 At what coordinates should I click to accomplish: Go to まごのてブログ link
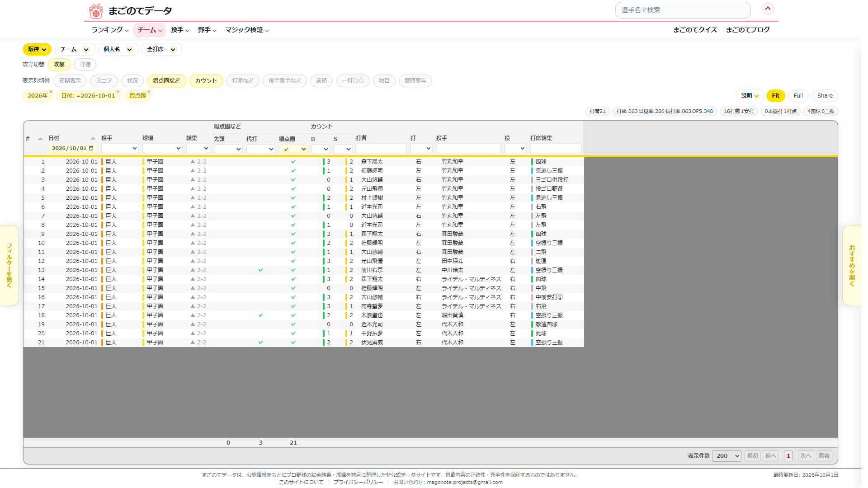click(748, 30)
